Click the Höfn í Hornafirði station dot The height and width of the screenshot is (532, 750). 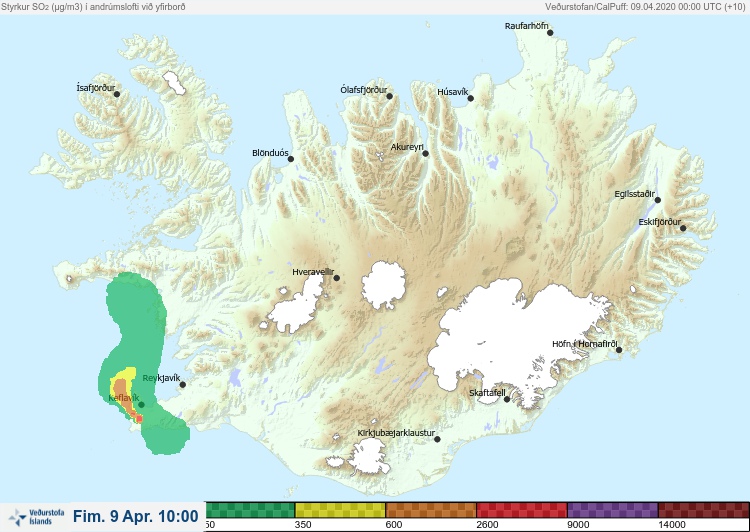(618, 350)
